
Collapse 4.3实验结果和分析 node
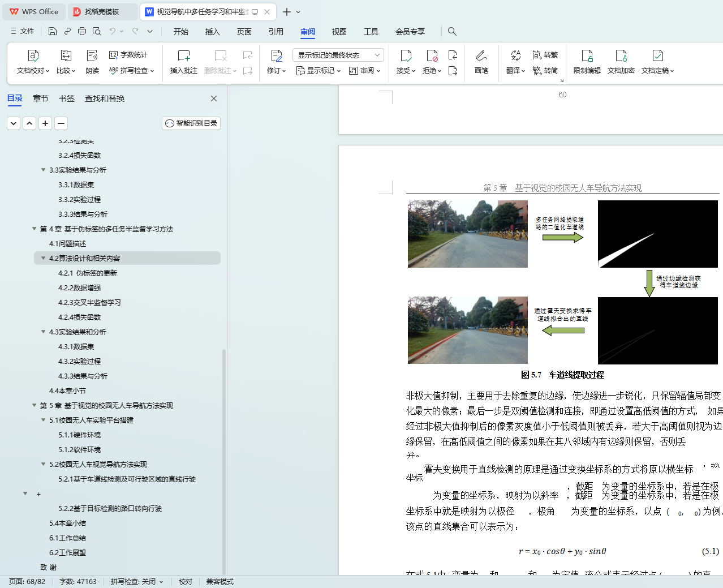(x=43, y=332)
